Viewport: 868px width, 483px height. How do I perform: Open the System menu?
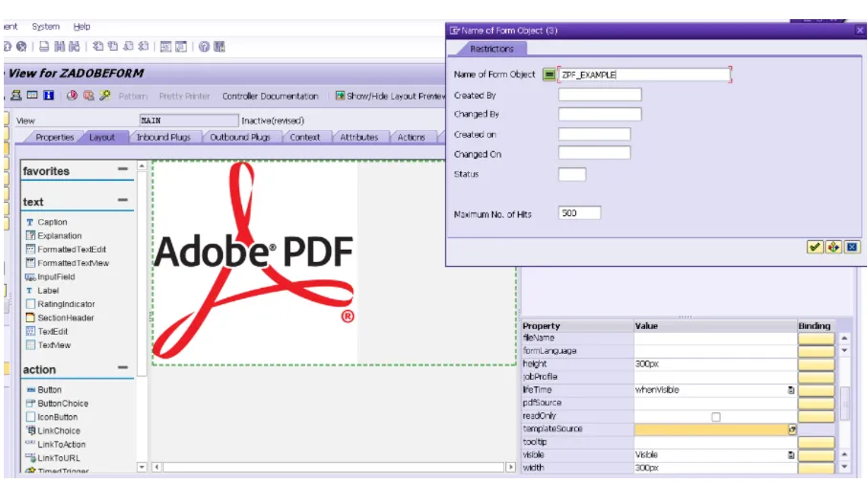point(45,27)
